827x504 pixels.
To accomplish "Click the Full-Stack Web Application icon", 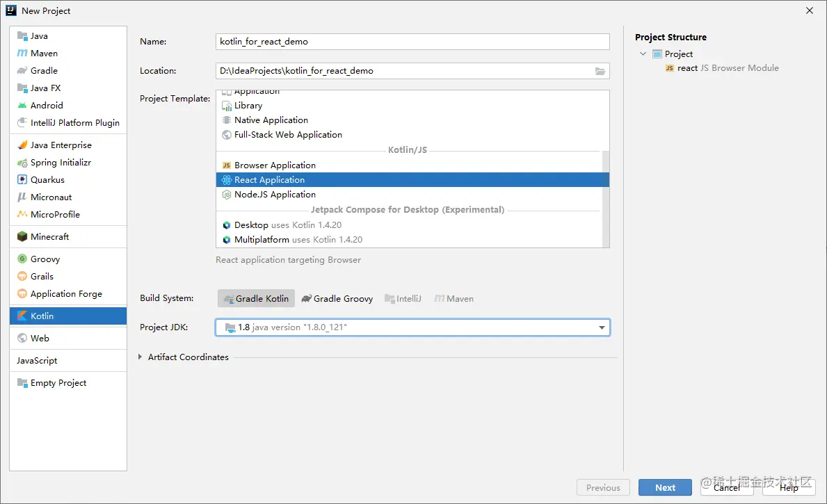I will click(227, 135).
